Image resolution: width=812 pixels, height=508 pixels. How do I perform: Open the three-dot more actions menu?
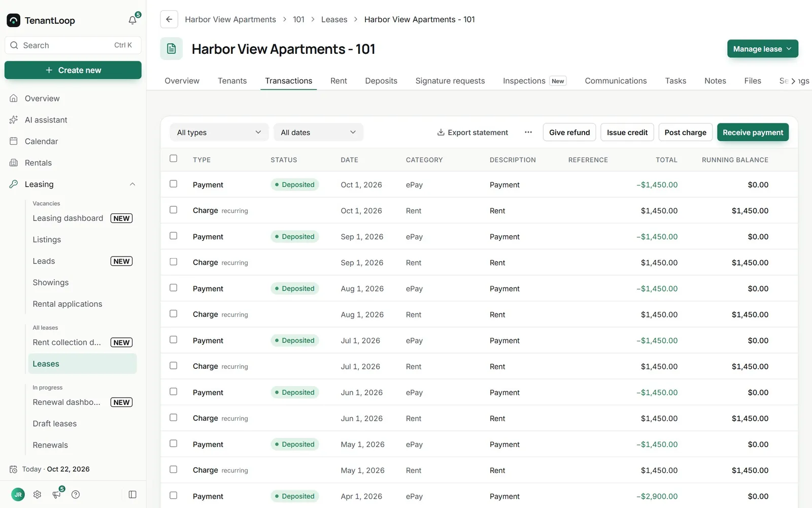(528, 132)
